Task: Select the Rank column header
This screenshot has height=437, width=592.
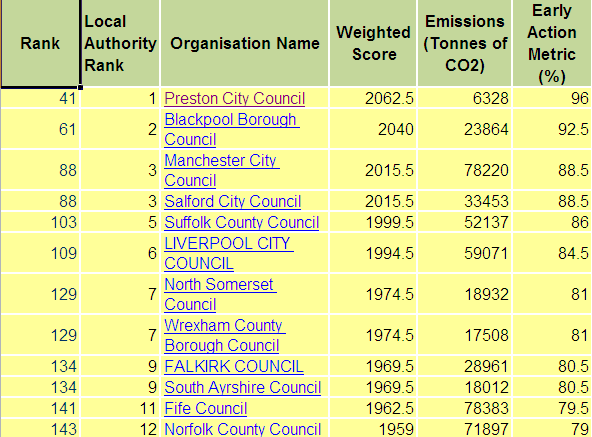Action: click(x=40, y=43)
